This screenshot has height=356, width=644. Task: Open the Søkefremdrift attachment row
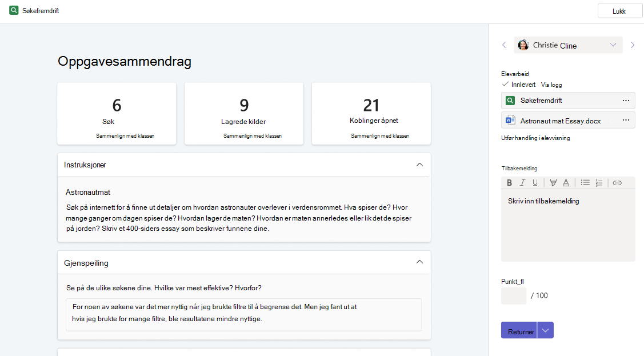(x=568, y=100)
